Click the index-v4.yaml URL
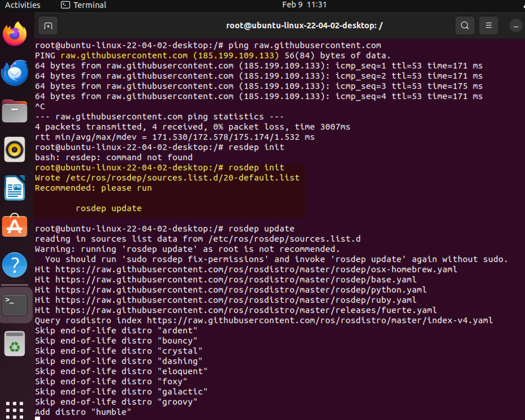525x420 pixels. click(320, 320)
